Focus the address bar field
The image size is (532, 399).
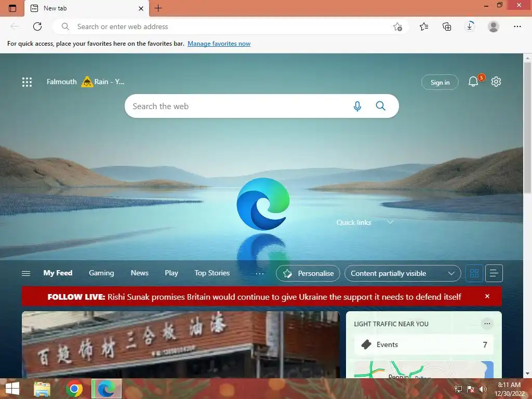click(x=231, y=26)
